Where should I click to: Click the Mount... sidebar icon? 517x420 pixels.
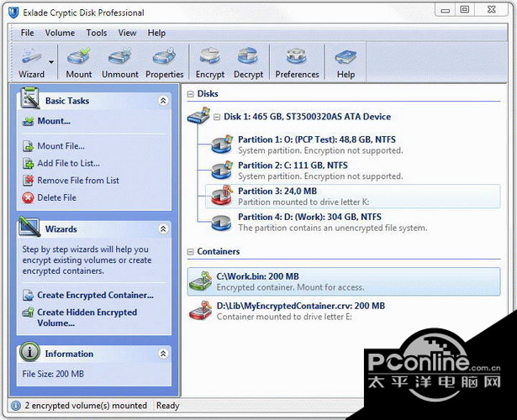pos(28,121)
